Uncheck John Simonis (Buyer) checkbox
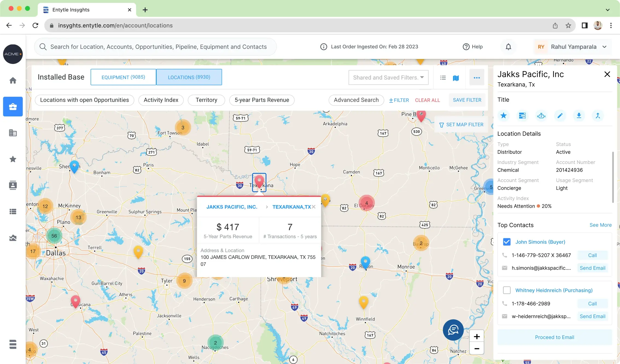 pos(507,242)
